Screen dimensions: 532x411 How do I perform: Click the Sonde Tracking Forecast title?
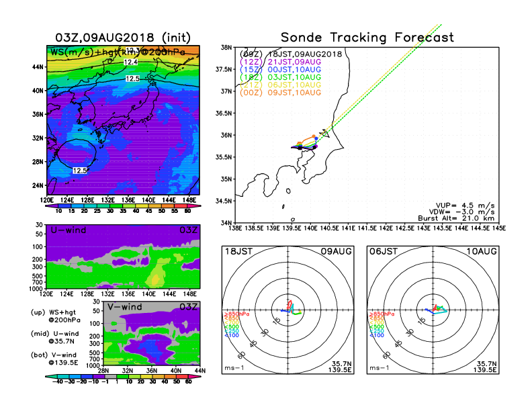tap(367, 38)
